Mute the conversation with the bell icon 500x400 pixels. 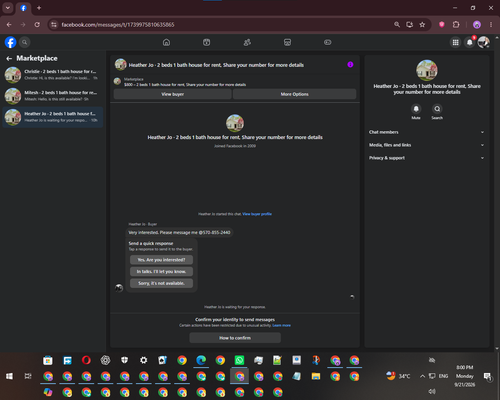(416, 109)
